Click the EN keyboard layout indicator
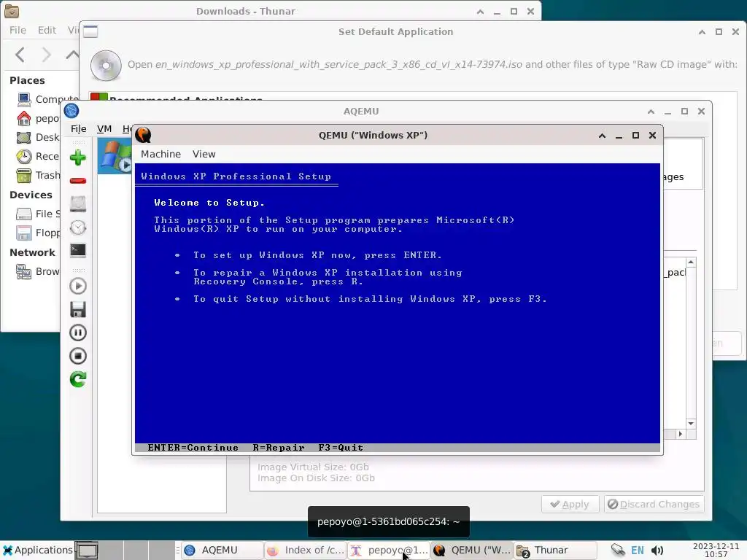The image size is (747, 560). [x=638, y=551]
